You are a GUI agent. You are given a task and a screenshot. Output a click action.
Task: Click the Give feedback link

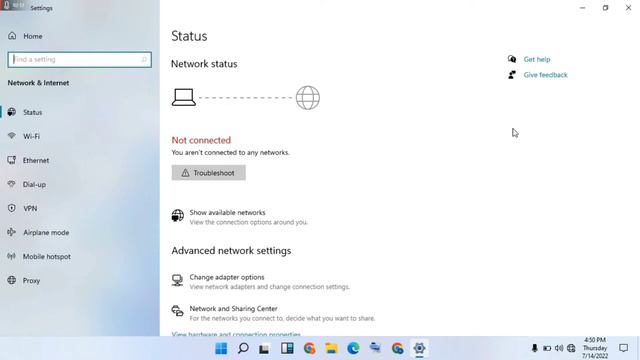click(545, 75)
